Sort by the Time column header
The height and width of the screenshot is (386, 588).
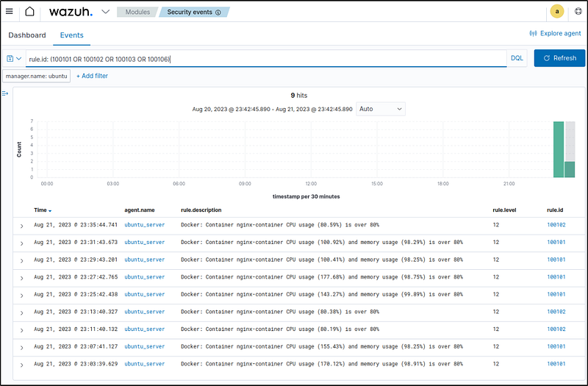click(43, 210)
